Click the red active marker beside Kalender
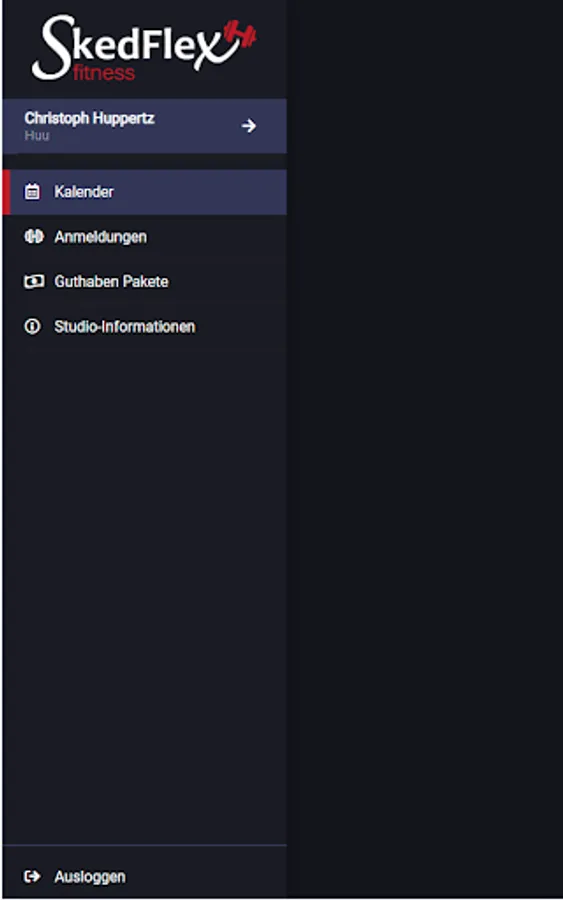563x900 pixels. (x=6, y=192)
